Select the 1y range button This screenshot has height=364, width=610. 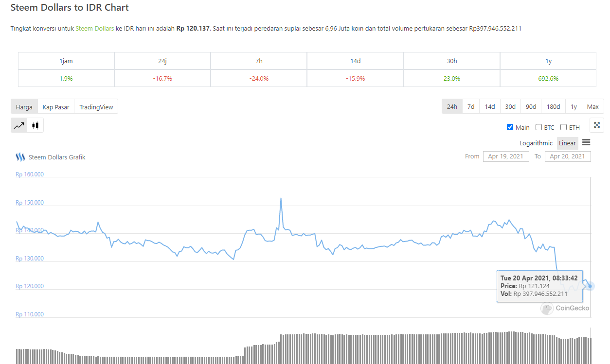[574, 106]
